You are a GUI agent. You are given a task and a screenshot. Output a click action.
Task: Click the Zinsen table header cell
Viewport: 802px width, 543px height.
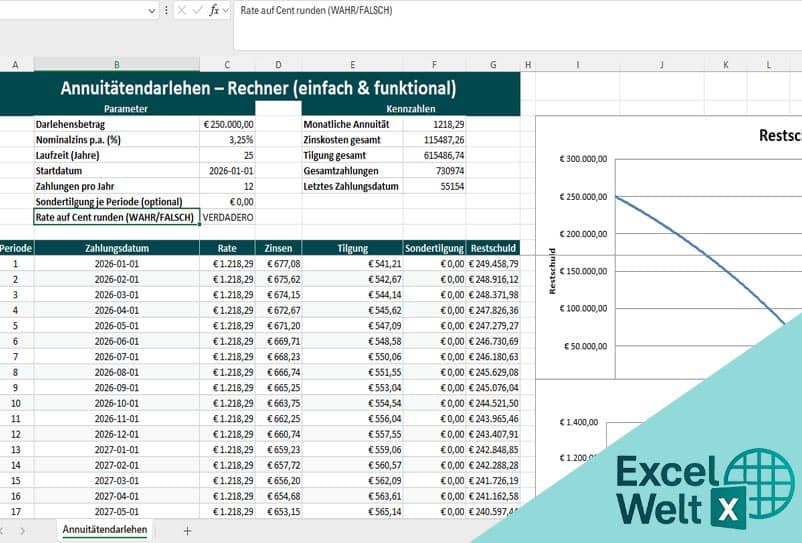click(278, 248)
